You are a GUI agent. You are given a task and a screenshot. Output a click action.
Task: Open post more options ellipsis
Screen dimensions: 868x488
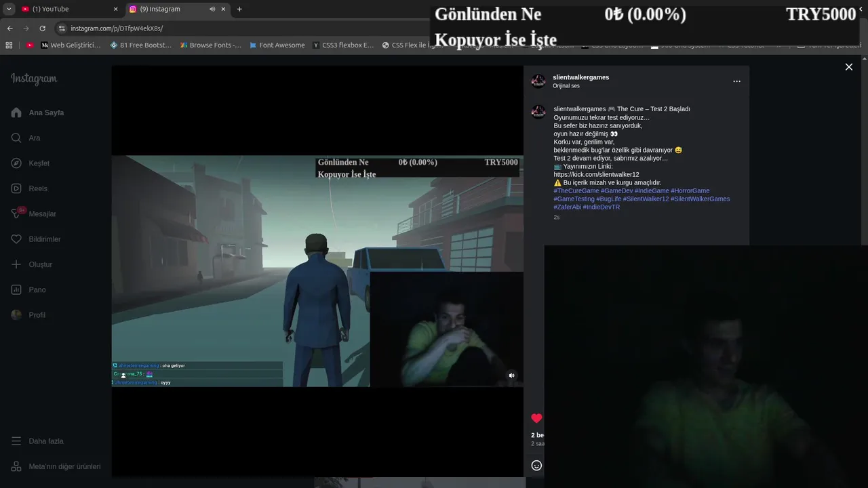click(736, 81)
